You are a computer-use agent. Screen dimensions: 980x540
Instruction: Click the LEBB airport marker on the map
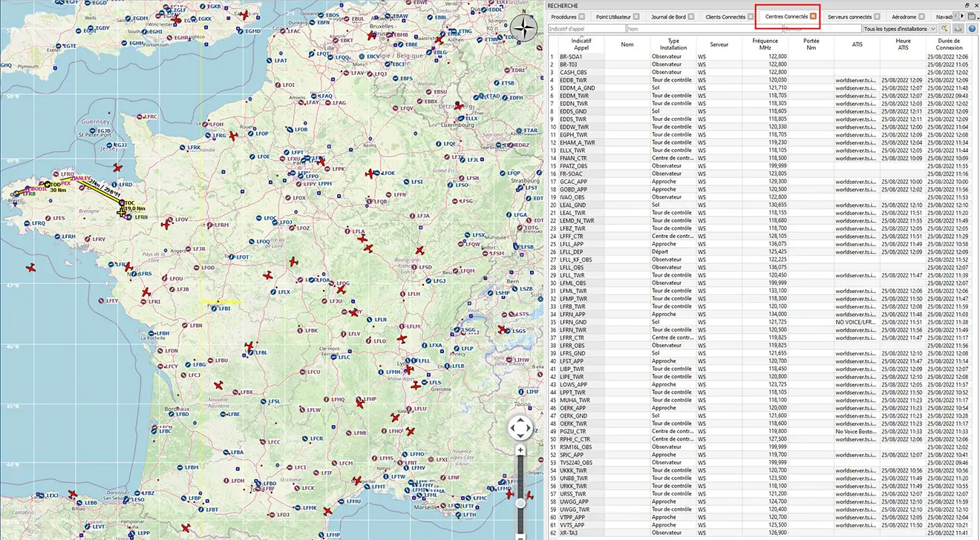click(x=79, y=502)
